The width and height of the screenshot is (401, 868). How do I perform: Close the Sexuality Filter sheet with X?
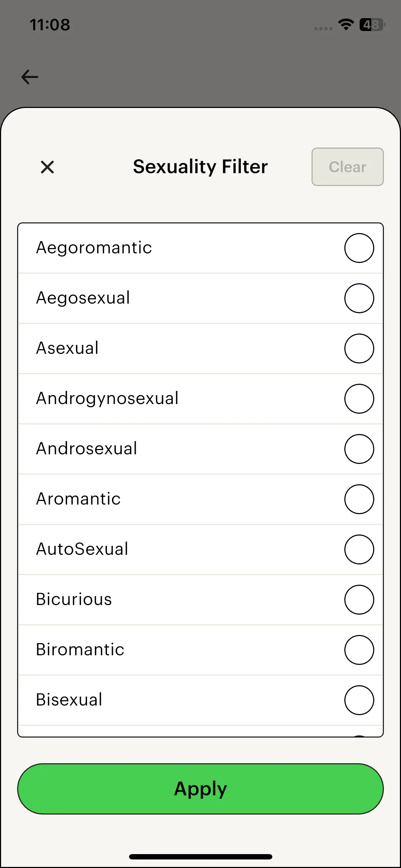[47, 167]
